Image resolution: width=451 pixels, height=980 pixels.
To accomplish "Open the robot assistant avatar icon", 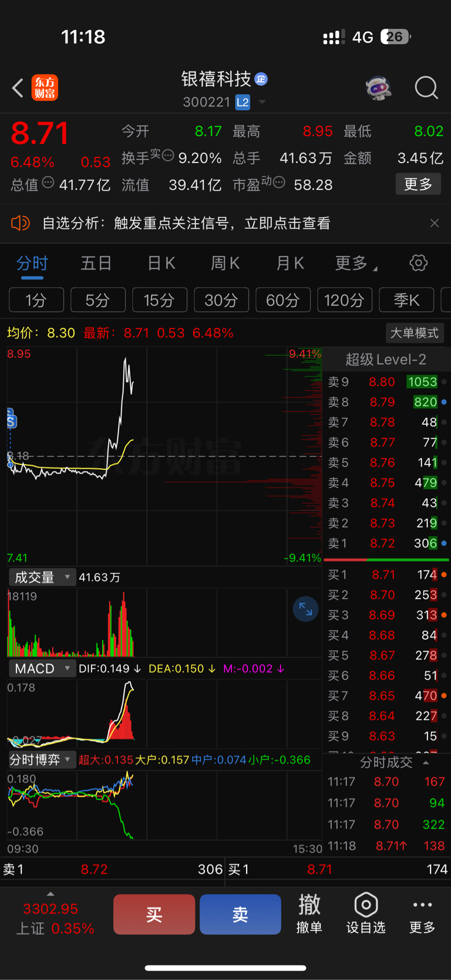I will (x=378, y=88).
